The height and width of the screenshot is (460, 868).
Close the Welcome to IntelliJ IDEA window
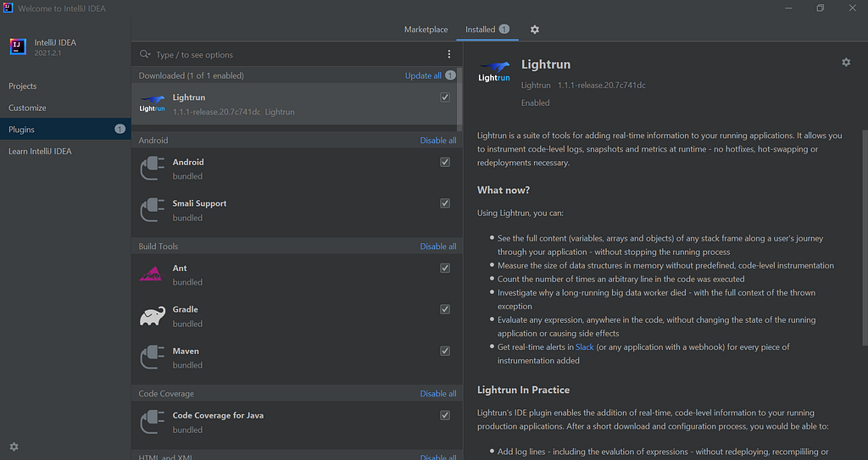[x=853, y=8]
